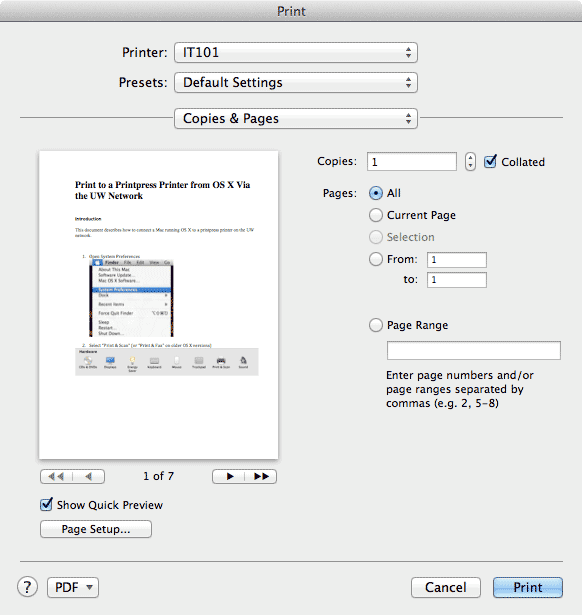Click the 'to' page number field
582x615 pixels.
pos(457,280)
